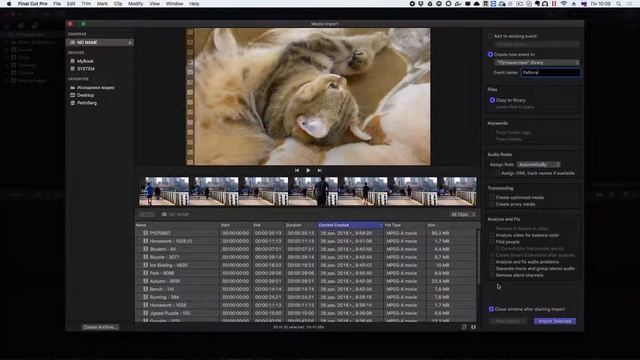Screen dimensions: 640x360
Task: Click the Wi-Fi icon in menu bar
Action: [564, 4]
